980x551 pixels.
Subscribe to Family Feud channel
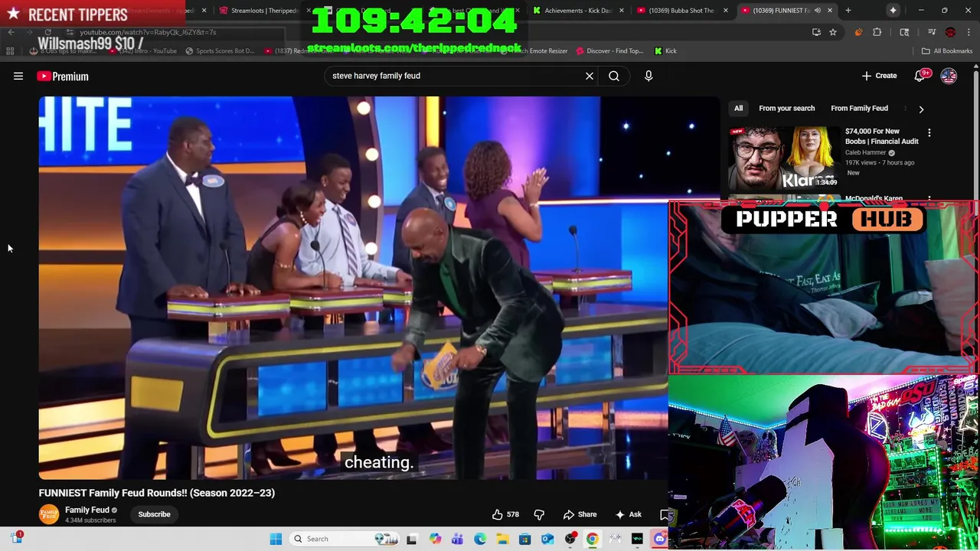pyautogui.click(x=154, y=514)
